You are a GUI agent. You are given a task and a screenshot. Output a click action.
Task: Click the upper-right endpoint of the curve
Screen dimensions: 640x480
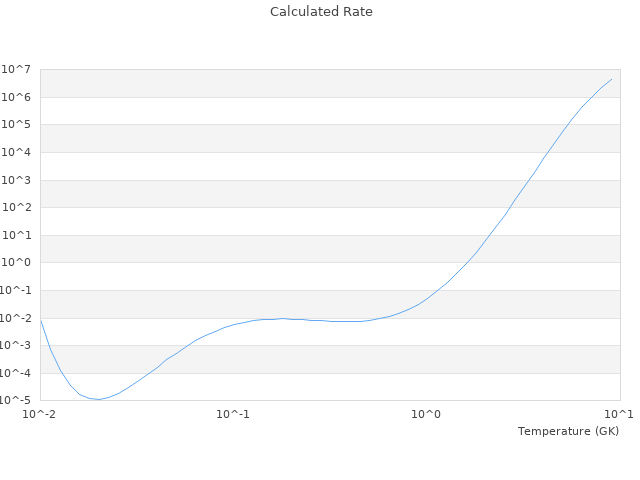click(611, 79)
